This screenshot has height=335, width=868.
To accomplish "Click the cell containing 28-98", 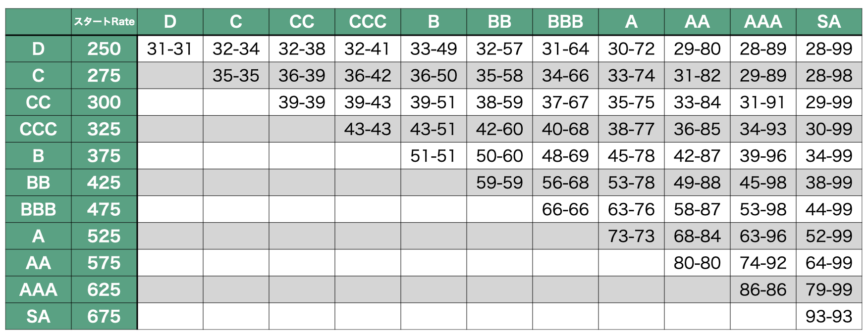I will click(x=828, y=76).
